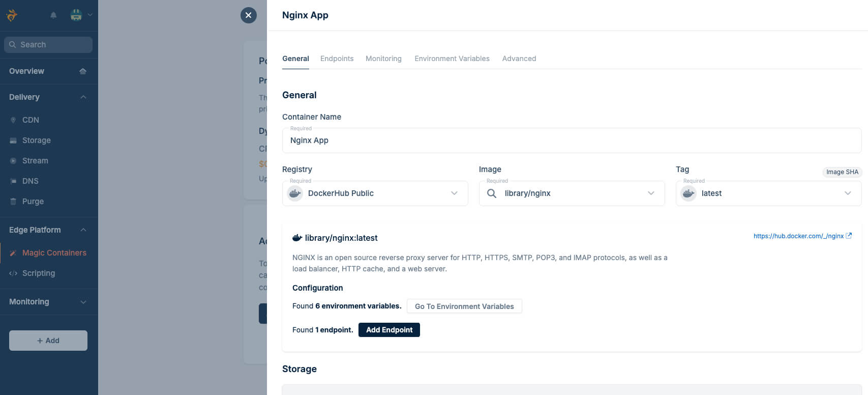Click Go To Environment Variables button
Screen dimensions: 868x395
(464, 306)
